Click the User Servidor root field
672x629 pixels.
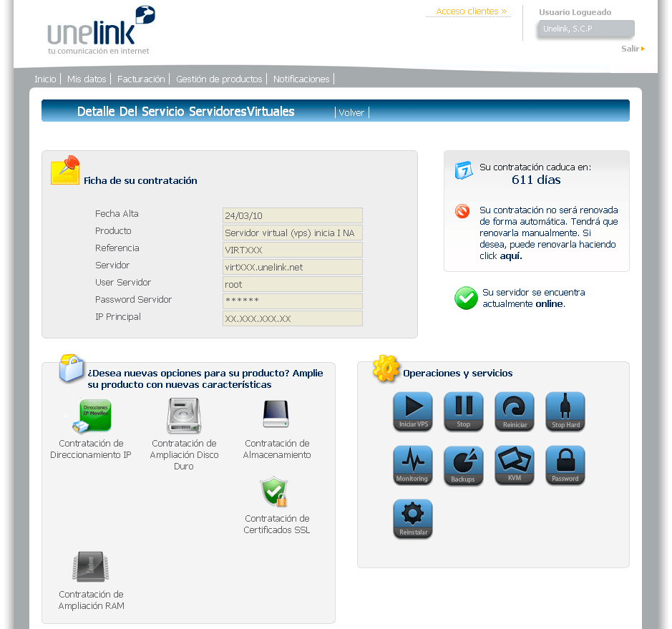pyautogui.click(x=292, y=284)
